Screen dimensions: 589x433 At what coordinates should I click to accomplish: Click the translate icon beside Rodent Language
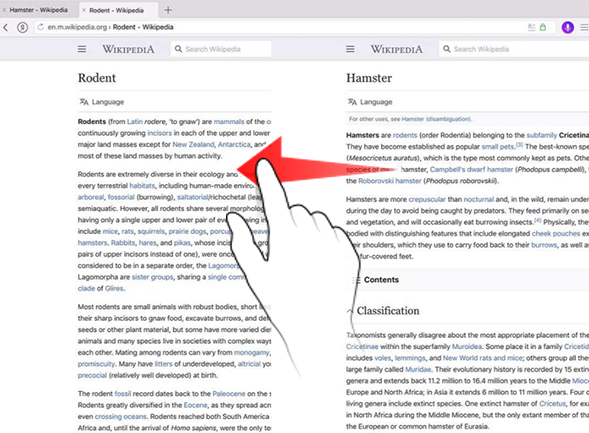84,102
